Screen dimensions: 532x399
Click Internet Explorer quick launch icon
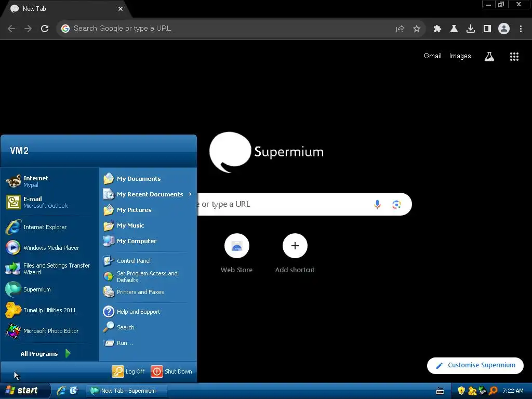point(61,391)
